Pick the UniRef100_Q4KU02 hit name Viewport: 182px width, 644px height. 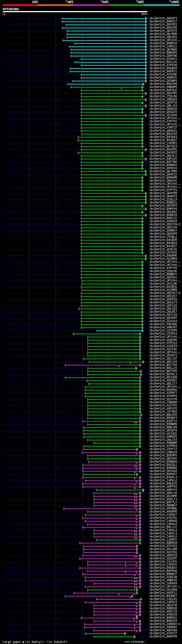tap(163, 181)
